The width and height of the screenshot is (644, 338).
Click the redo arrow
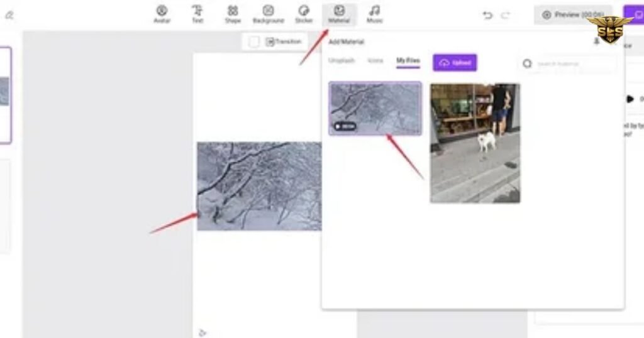505,15
